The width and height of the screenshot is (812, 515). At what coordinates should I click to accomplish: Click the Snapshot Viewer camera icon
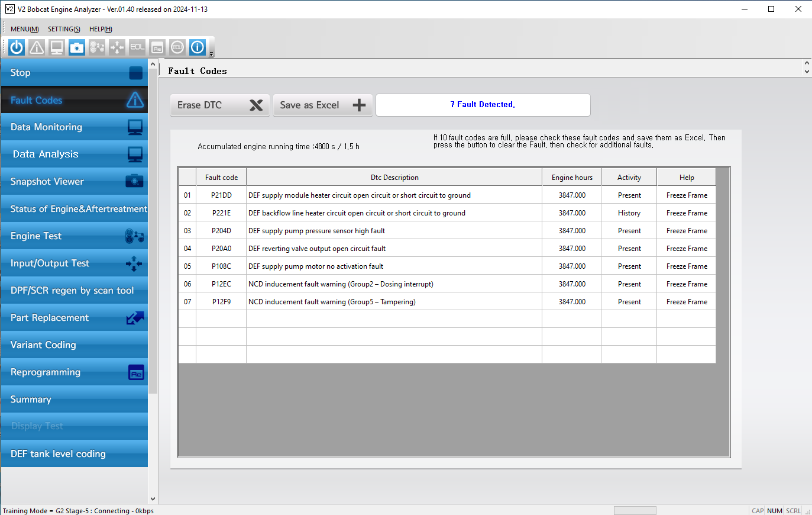pos(135,181)
